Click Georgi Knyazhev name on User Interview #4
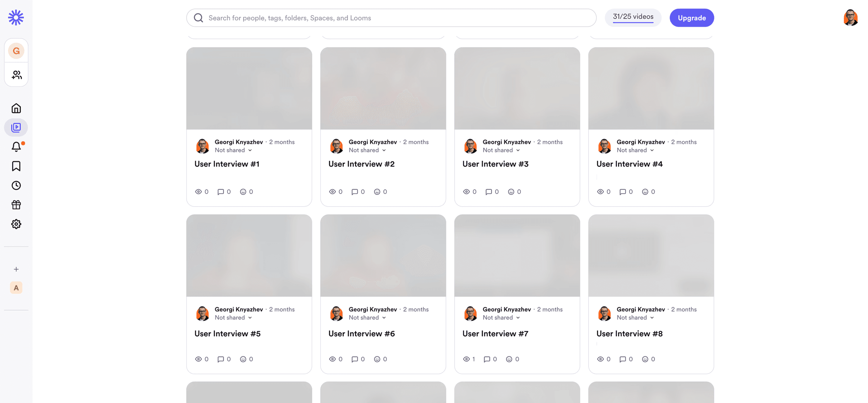Viewport: 868px width, 403px height. pos(641,142)
